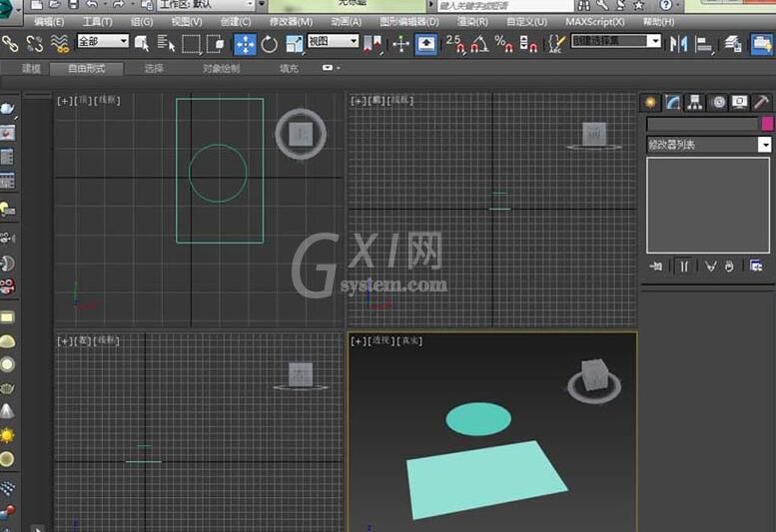This screenshot has height=532, width=776.
Task: Toggle Spinner Snap
Action: pos(528,44)
